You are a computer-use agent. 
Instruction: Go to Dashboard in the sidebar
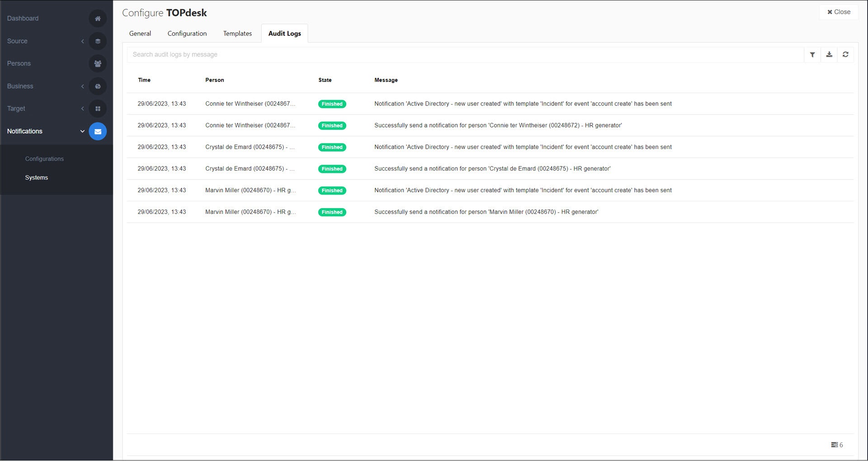23,19
